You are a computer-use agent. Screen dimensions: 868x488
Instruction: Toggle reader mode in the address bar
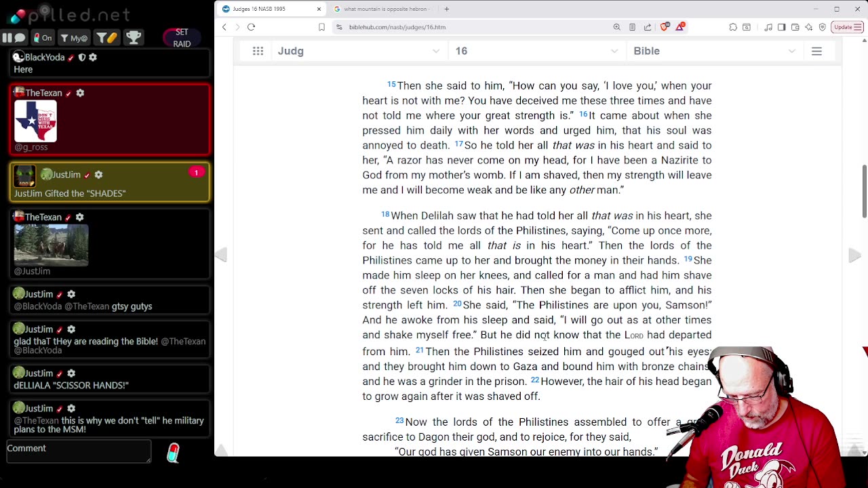(632, 27)
